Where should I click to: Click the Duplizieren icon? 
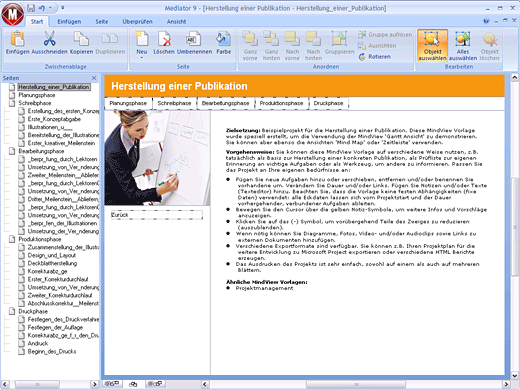click(110, 38)
